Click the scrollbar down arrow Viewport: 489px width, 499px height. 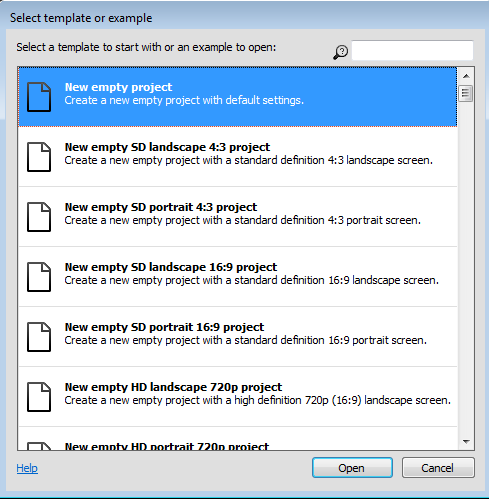tap(466, 442)
